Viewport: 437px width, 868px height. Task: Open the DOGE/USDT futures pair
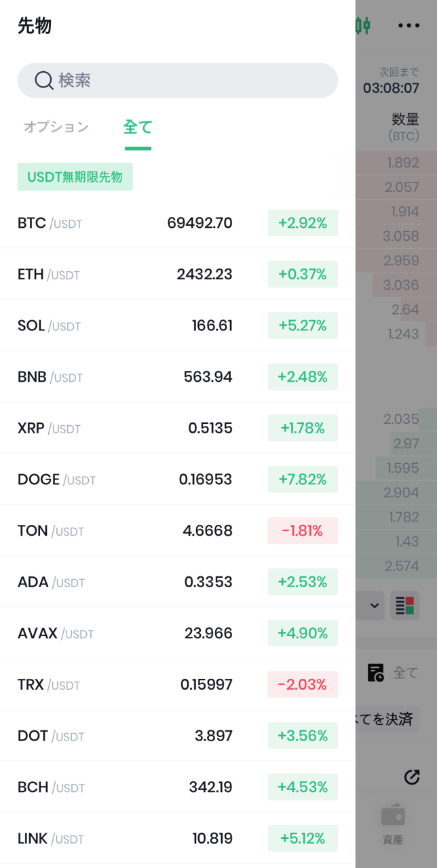[x=177, y=479]
